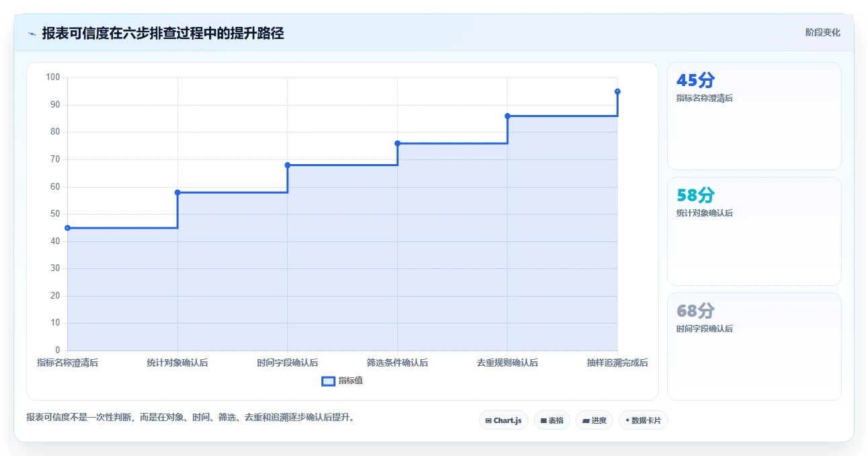This screenshot has height=456, width=868.
Task: Click the data point at value 58
Action: (x=177, y=192)
